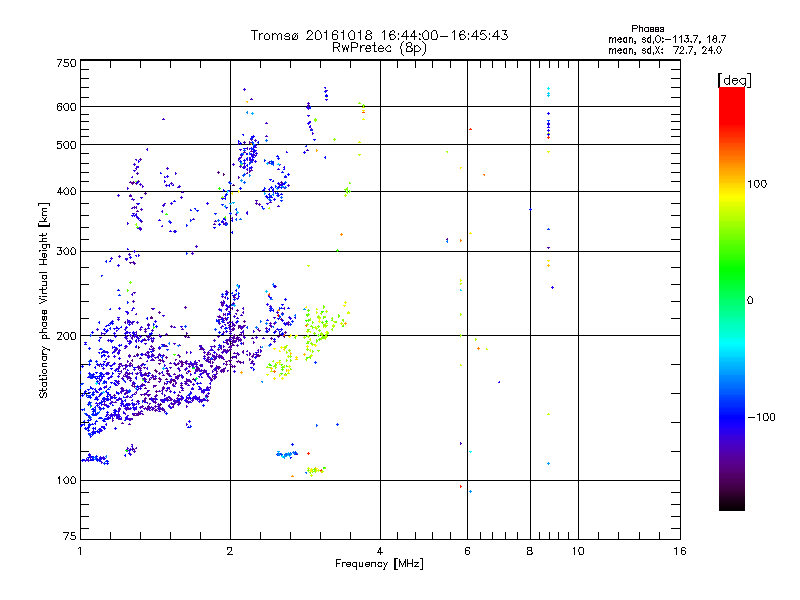Click the plot title 'Tromsø 20161018 16:44:00-16:45:43'
Image resolution: width=800 pixels, height=600 pixels.
click(379, 35)
